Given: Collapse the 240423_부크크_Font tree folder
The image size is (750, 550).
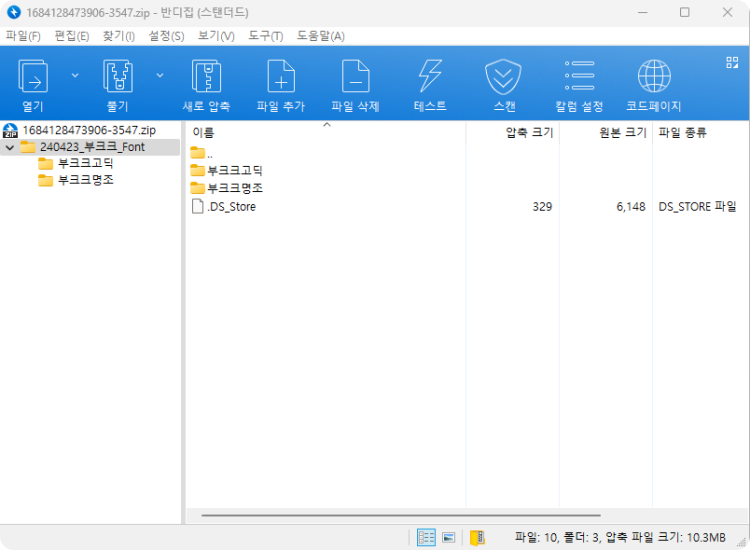Looking at the screenshot, I should (x=10, y=147).
